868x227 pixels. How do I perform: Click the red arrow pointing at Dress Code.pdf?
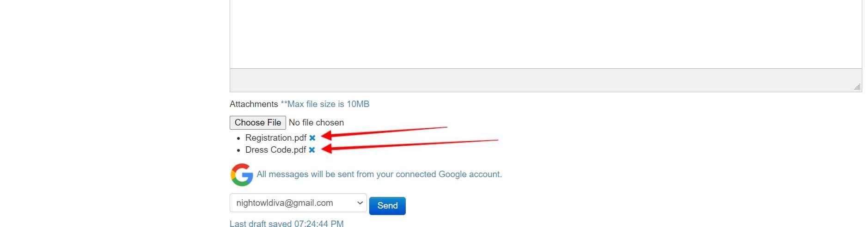407,144
